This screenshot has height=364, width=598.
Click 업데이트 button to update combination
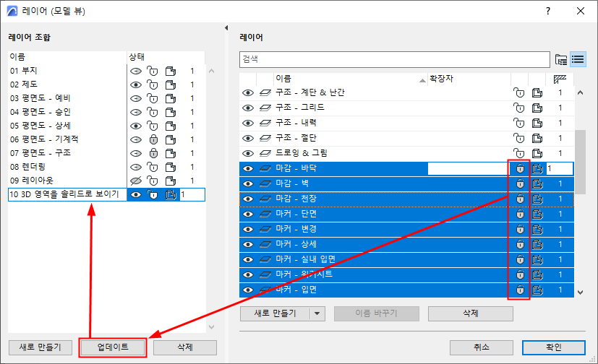coord(113,347)
